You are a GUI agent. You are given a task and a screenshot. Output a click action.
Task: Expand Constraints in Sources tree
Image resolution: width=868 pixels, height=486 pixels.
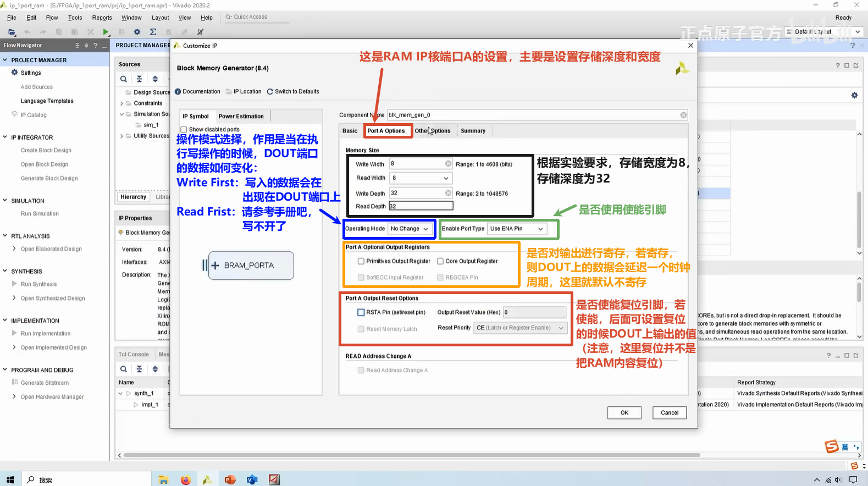coord(121,103)
